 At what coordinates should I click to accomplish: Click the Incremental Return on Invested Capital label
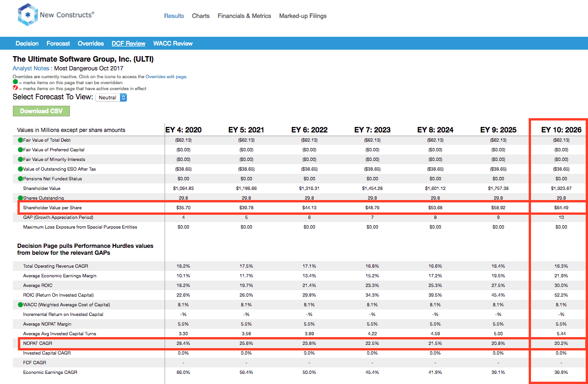pos(63,314)
